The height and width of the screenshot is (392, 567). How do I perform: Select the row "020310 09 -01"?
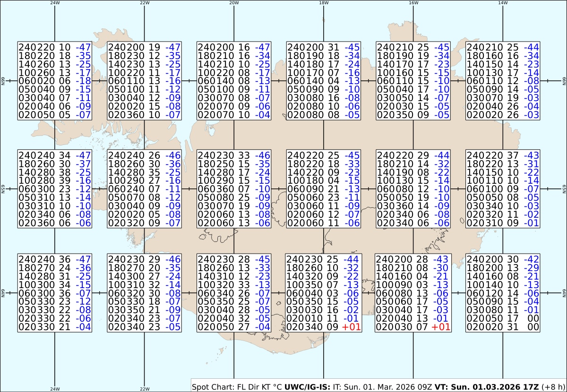tap(503, 223)
